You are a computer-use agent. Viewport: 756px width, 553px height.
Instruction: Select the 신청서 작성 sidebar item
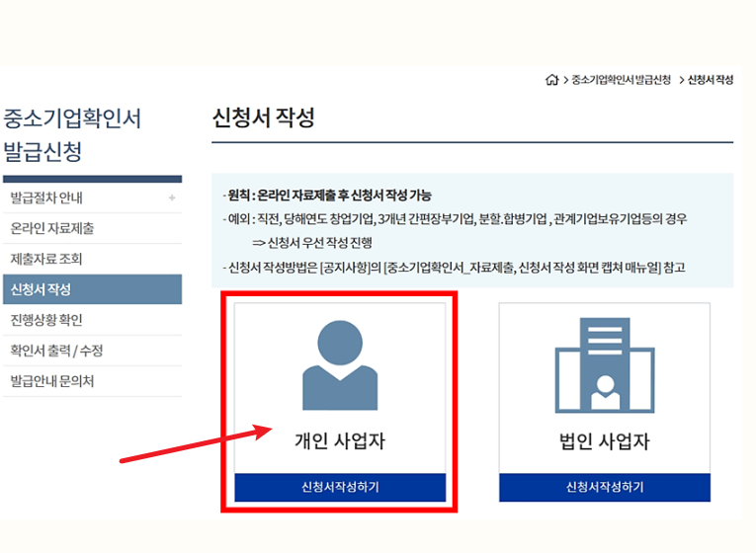92,289
